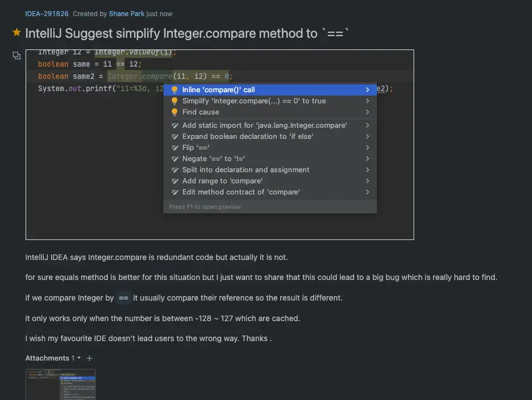The width and height of the screenshot is (532, 400).
Task: Click the 'I wish my favourite IDE' sentence
Action: point(148,339)
